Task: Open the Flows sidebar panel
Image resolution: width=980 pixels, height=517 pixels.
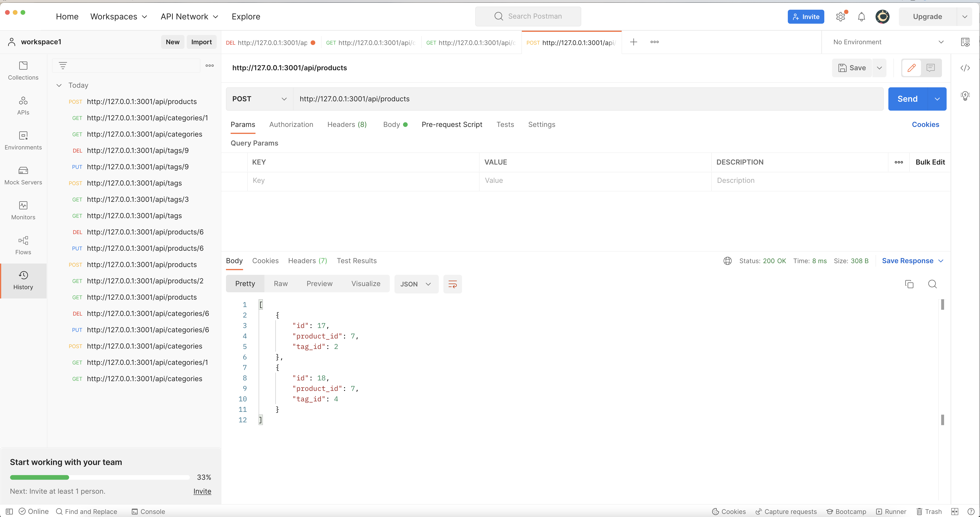Action: click(23, 246)
